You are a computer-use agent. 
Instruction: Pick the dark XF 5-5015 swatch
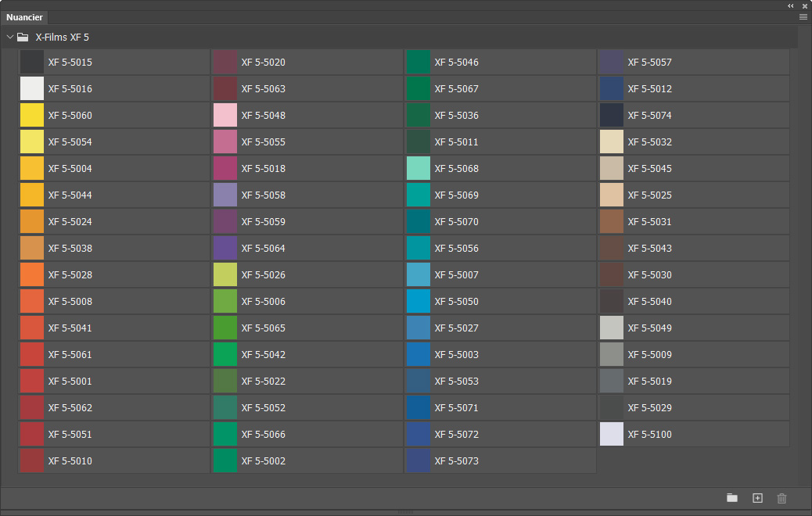click(x=32, y=62)
